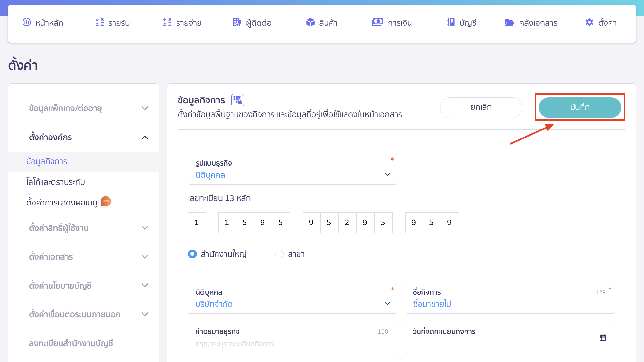Image resolution: width=644 pixels, height=362 pixels.
Task: Select the รายรับ income menu icon
Action: point(99,23)
